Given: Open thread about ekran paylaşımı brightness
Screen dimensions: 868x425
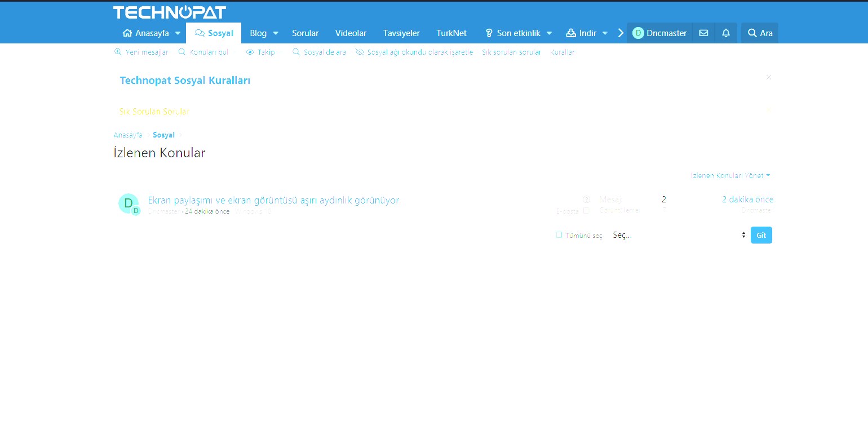Looking at the screenshot, I should click(273, 200).
